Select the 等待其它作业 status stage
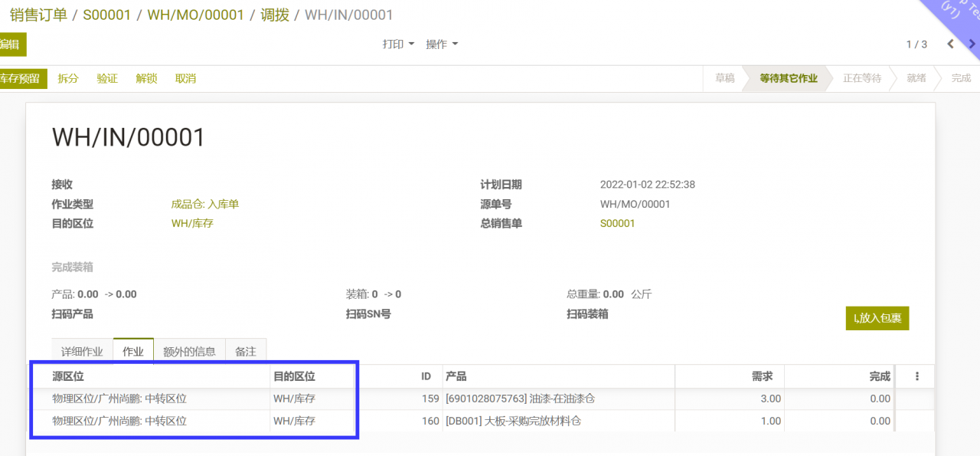This screenshot has height=456, width=980. coord(788,78)
